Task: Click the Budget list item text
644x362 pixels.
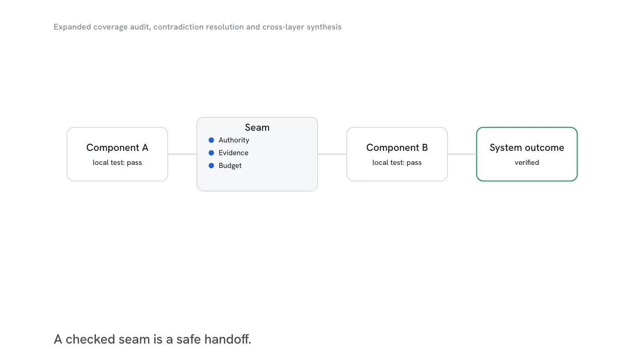Action: [230, 165]
